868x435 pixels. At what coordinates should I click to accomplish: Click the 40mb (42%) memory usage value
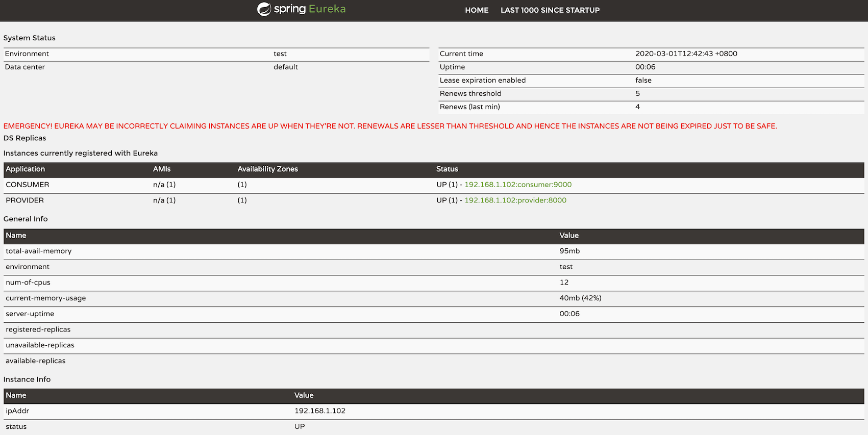pyautogui.click(x=580, y=298)
